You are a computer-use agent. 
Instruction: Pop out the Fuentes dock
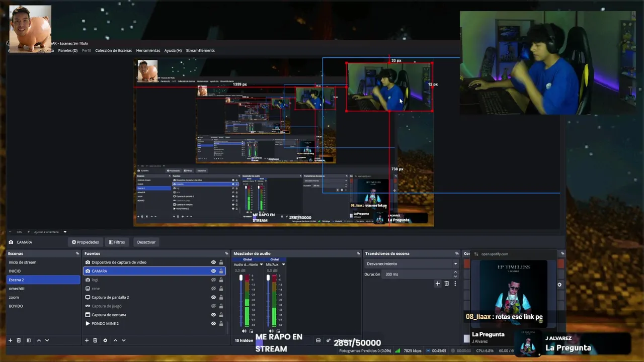point(226,253)
